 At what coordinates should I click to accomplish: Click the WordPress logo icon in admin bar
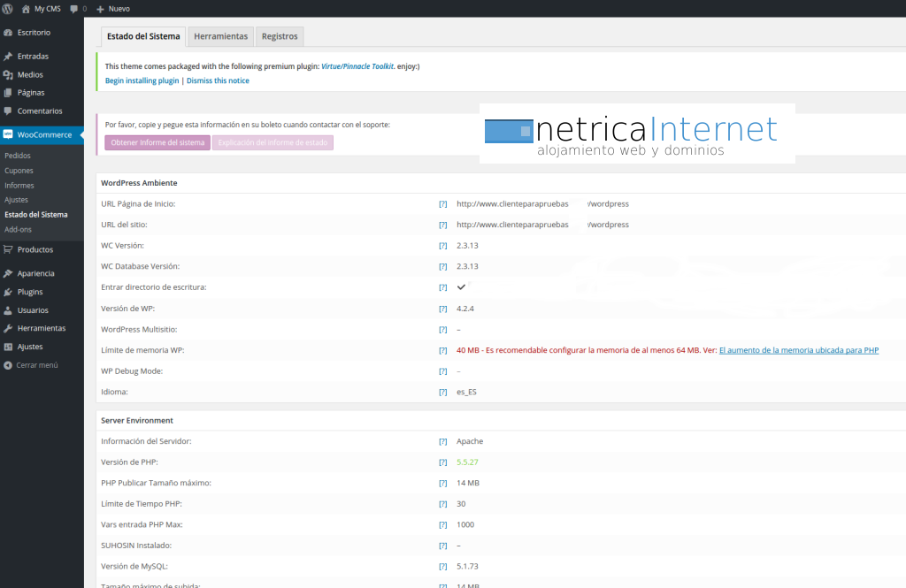click(7, 9)
